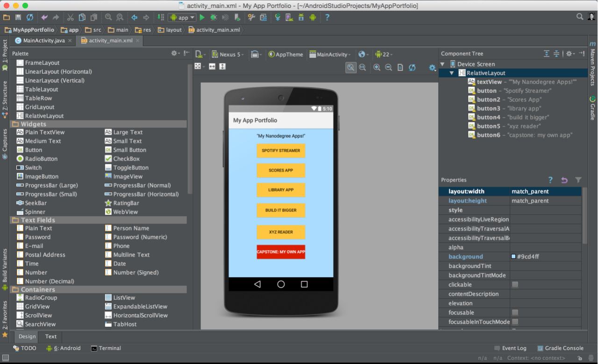Open preview settings gear in the design toolbar

coord(432,67)
